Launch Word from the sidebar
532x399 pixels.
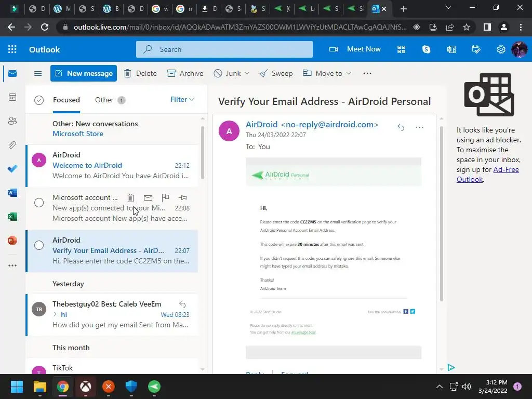(12, 193)
